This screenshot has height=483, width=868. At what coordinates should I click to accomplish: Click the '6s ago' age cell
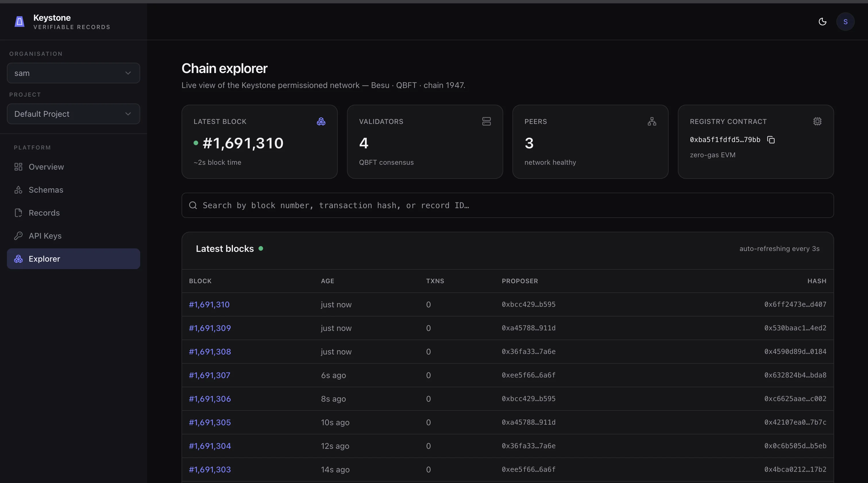[333, 375]
